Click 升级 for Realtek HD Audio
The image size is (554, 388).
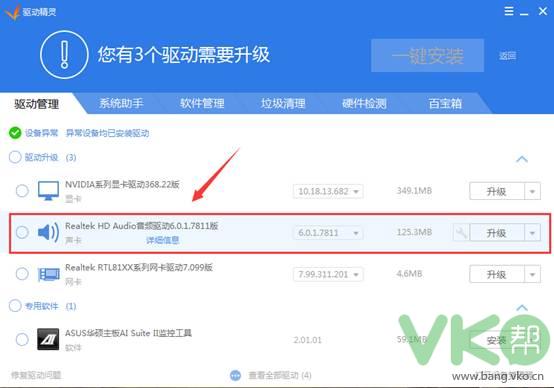pos(497,233)
